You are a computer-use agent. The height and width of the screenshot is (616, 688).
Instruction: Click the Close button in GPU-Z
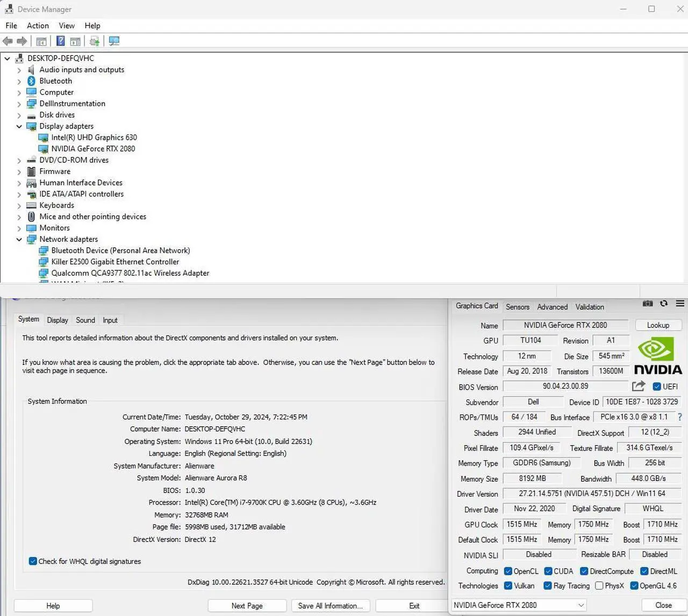click(663, 605)
